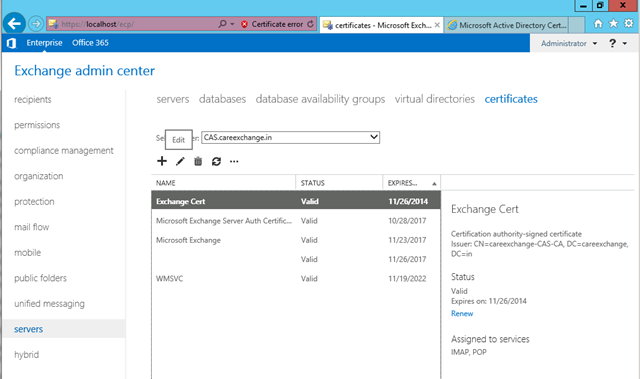Open Favorites star icon
Viewport: 640px width, 379px height.
[613, 24]
